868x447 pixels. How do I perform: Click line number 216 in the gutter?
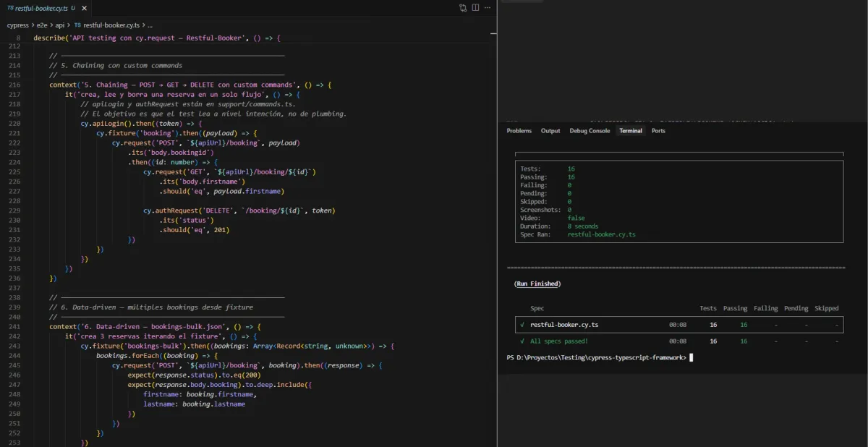(14, 85)
